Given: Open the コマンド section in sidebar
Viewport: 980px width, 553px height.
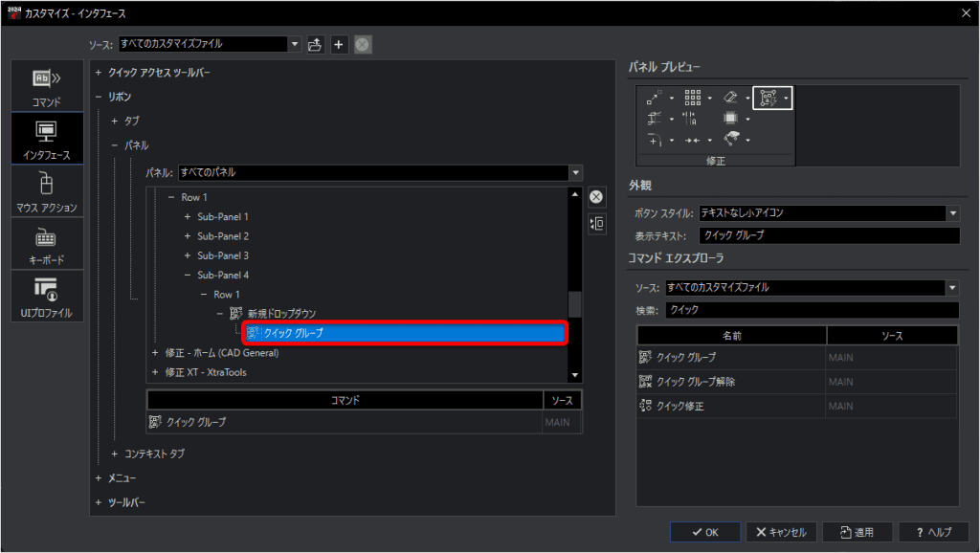Looking at the screenshot, I should pyautogui.click(x=47, y=86).
